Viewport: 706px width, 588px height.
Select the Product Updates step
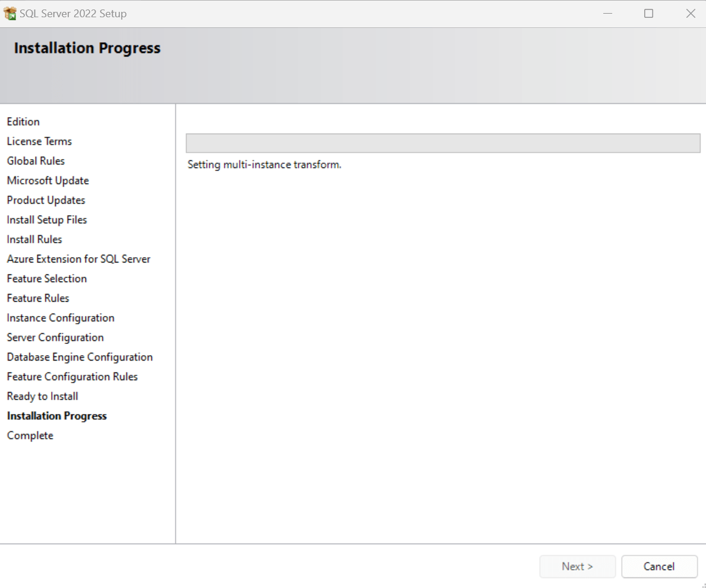coord(46,200)
